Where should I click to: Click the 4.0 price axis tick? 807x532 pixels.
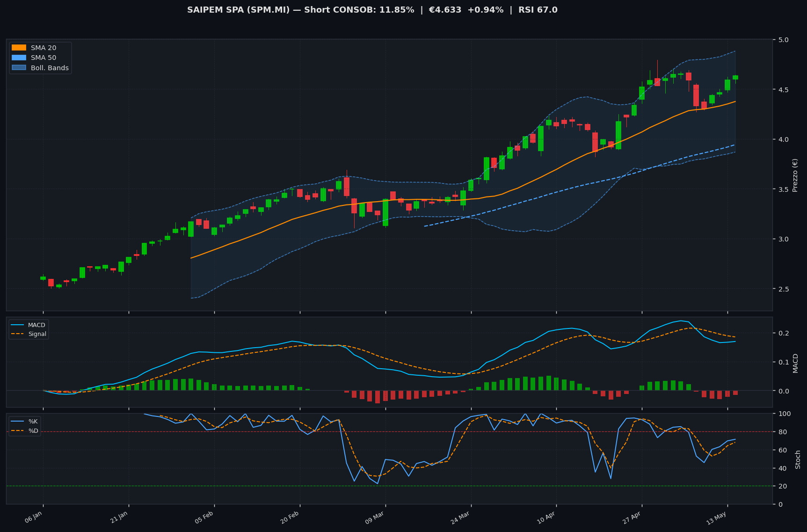784,139
